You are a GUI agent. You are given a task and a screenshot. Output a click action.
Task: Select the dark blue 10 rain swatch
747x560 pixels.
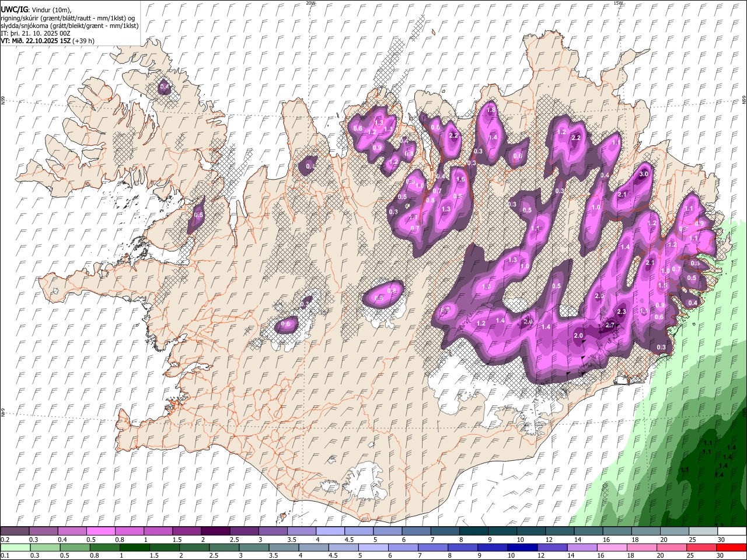(x=522, y=547)
